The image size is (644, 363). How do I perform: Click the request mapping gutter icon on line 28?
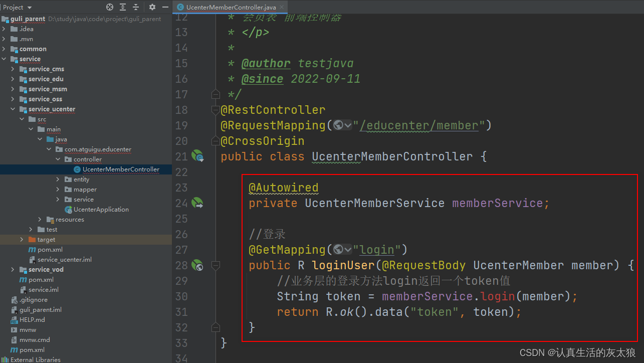(x=197, y=265)
